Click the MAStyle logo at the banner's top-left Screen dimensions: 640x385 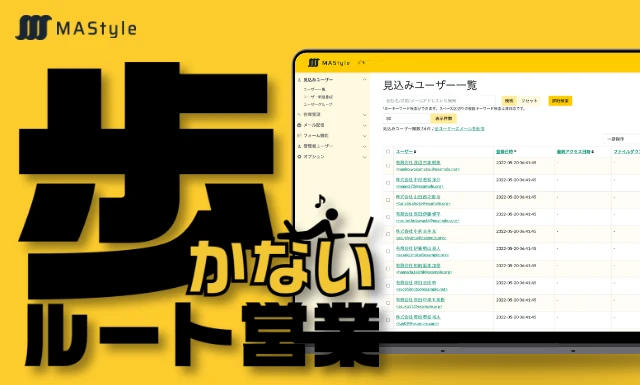pos(76,28)
